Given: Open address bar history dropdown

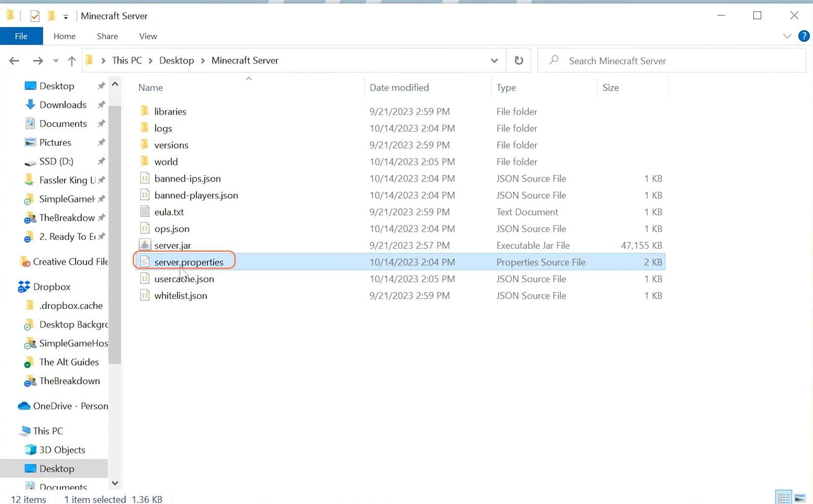Looking at the screenshot, I should 494,61.
